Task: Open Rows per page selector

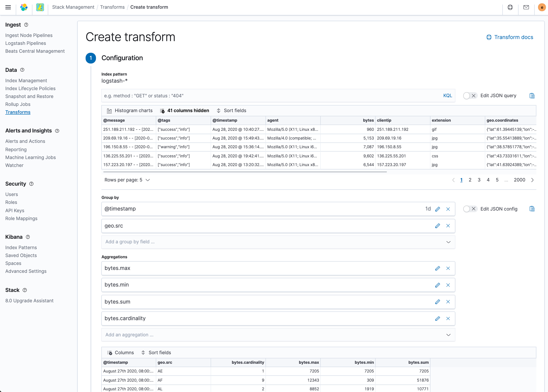Action: pos(127,180)
